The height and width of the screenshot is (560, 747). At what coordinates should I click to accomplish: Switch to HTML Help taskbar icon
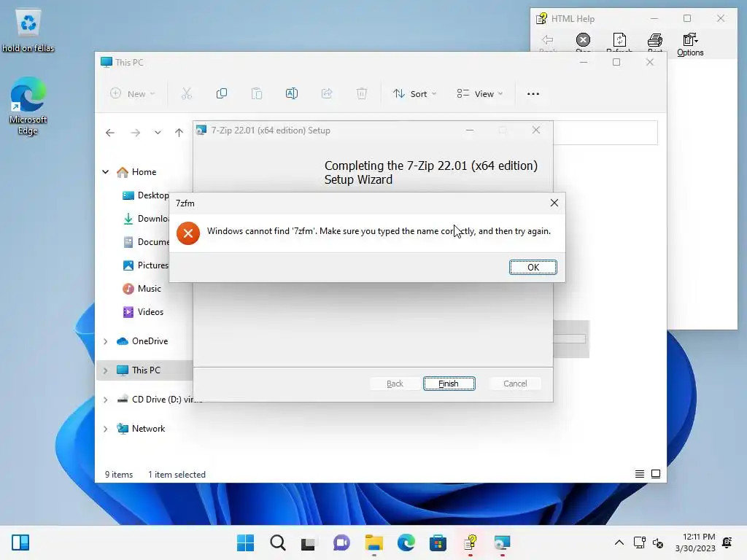click(x=471, y=542)
